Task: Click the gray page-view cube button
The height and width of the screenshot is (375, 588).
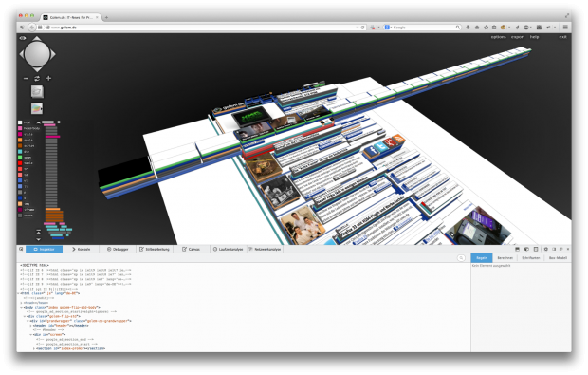Action: tap(37, 91)
